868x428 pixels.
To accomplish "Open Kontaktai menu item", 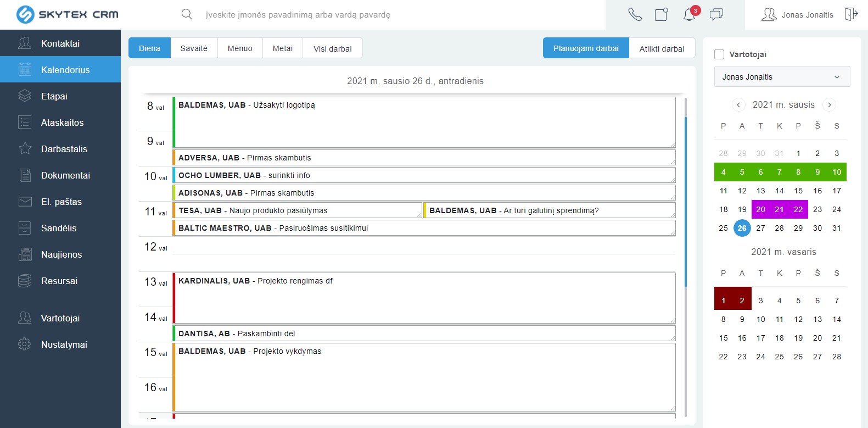I will (x=60, y=43).
